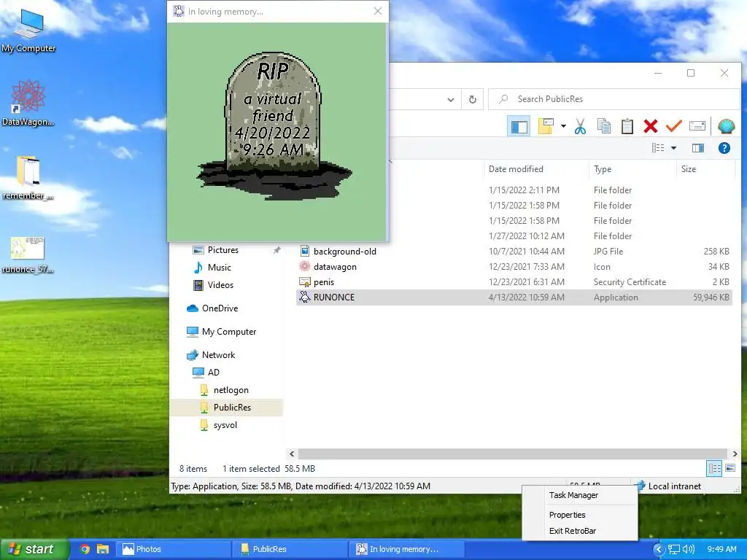
Task: Copy the selected file using copy icon
Action: tap(603, 127)
